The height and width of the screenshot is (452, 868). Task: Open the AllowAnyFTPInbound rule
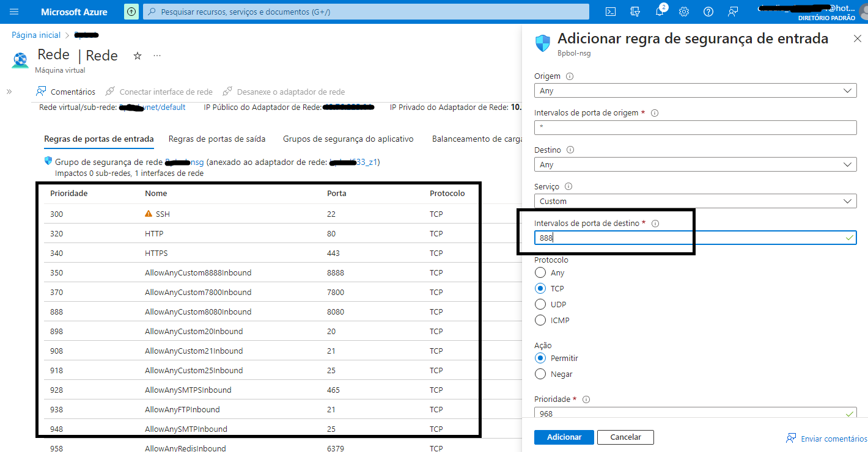(182, 409)
